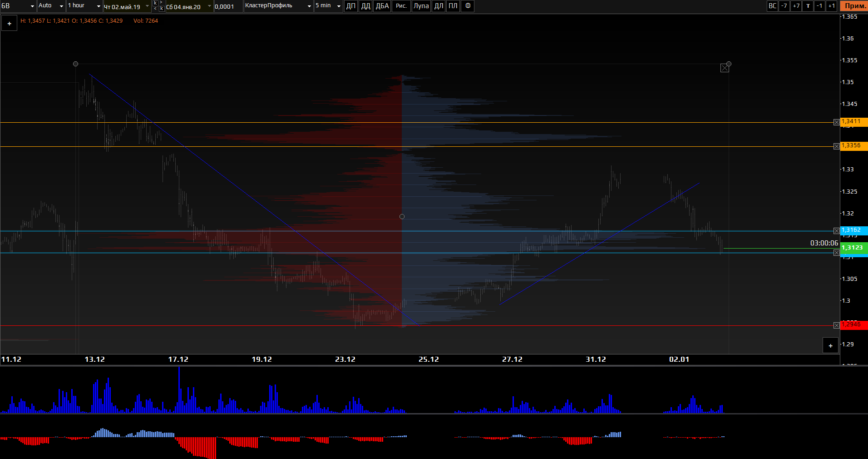Viewport: 868px width, 459px height.
Task: Click the +7 days shift button
Action: (796, 6)
